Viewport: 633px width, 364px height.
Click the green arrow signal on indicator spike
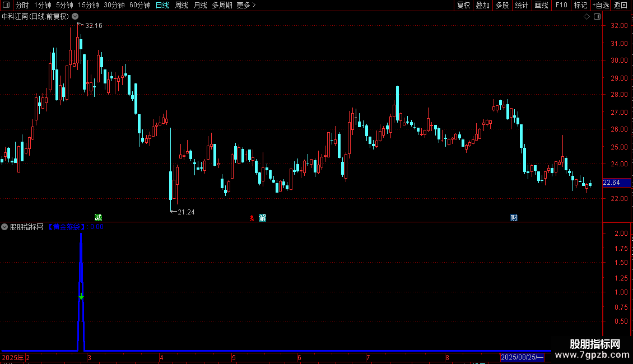coord(81,297)
